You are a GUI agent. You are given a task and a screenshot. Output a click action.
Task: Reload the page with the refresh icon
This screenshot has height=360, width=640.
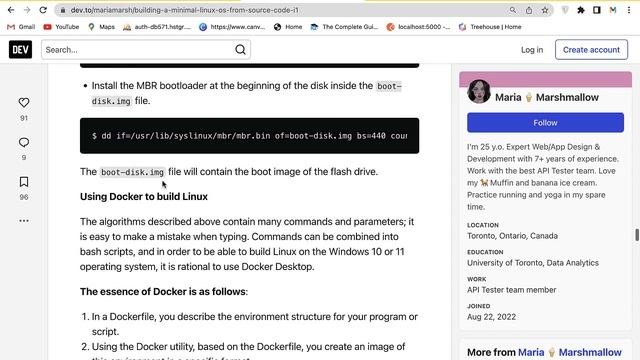pos(43,10)
